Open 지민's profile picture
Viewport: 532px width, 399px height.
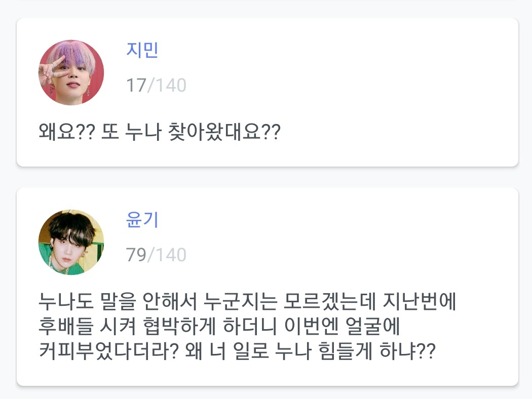tap(71, 72)
